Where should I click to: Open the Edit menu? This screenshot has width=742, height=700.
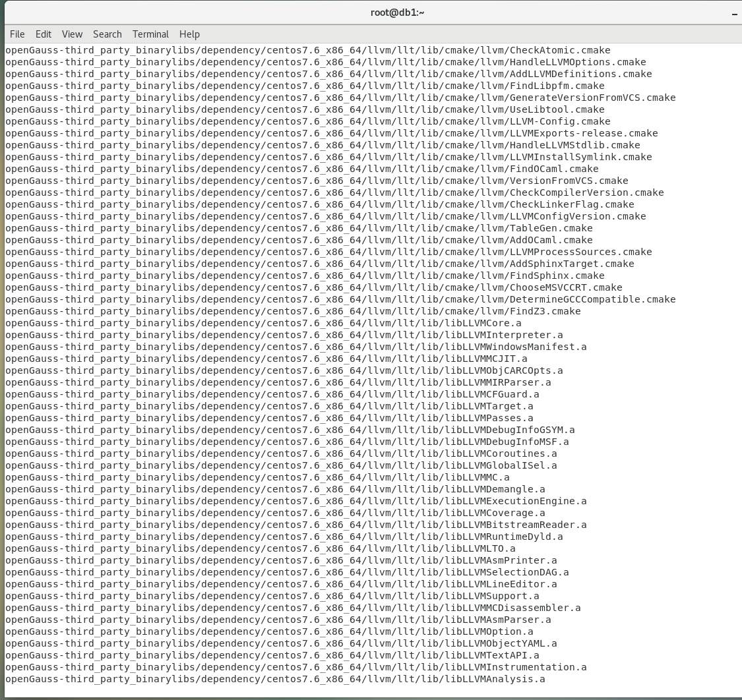point(43,34)
